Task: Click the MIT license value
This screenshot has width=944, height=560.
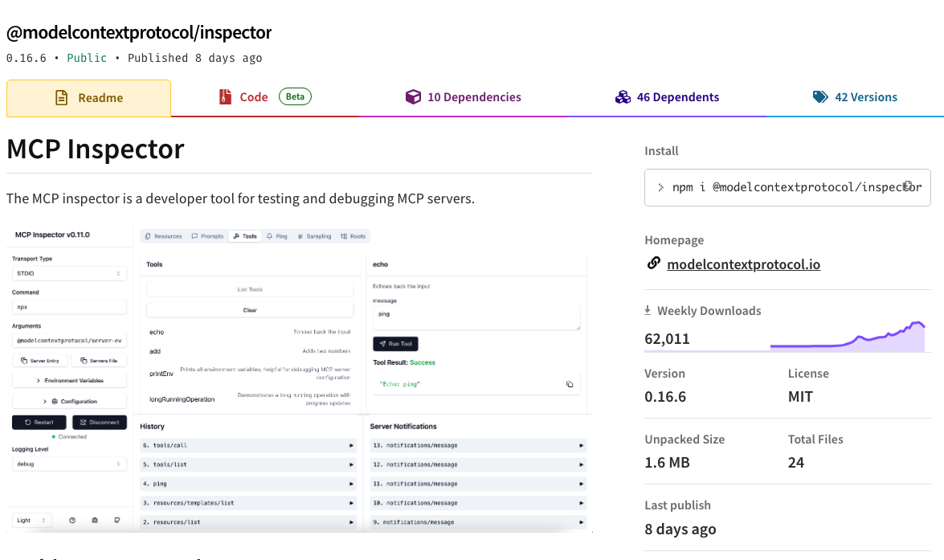Action: point(801,397)
